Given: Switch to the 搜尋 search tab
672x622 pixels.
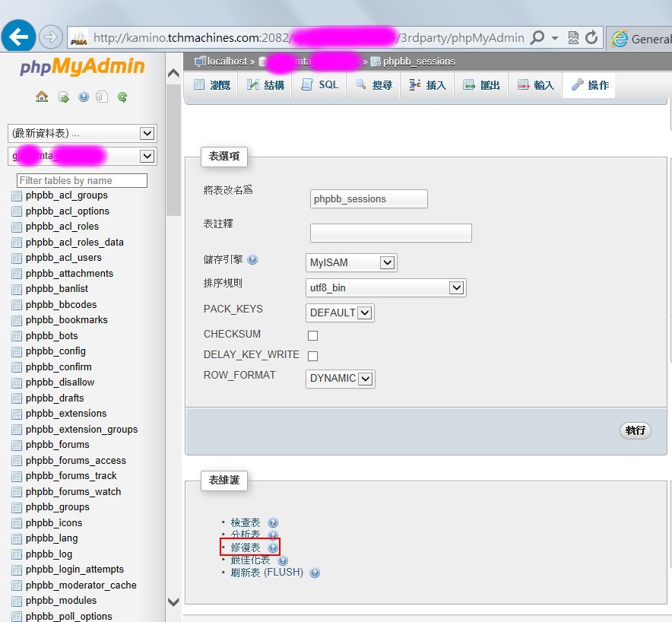Looking at the screenshot, I should click(373, 85).
